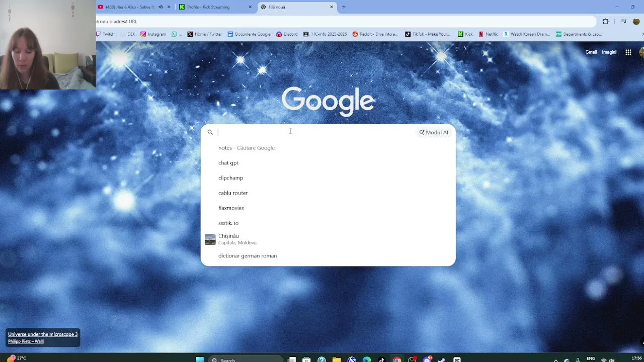The height and width of the screenshot is (362, 644).
Task: Open a new browser tab
Action: [344, 7]
